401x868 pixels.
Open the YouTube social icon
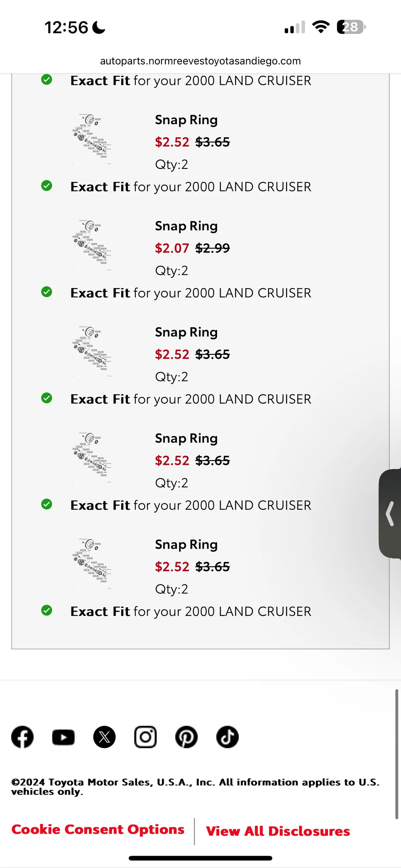63,737
